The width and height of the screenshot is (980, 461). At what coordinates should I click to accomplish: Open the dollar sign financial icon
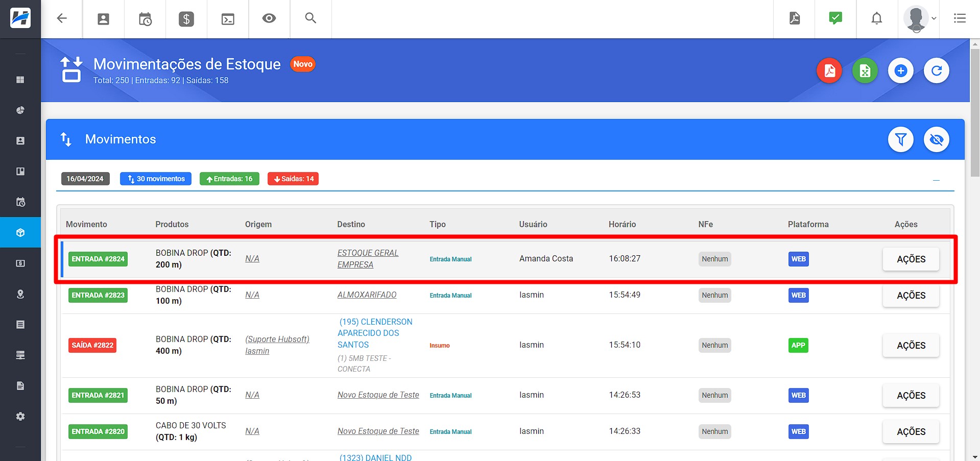[x=186, y=19]
